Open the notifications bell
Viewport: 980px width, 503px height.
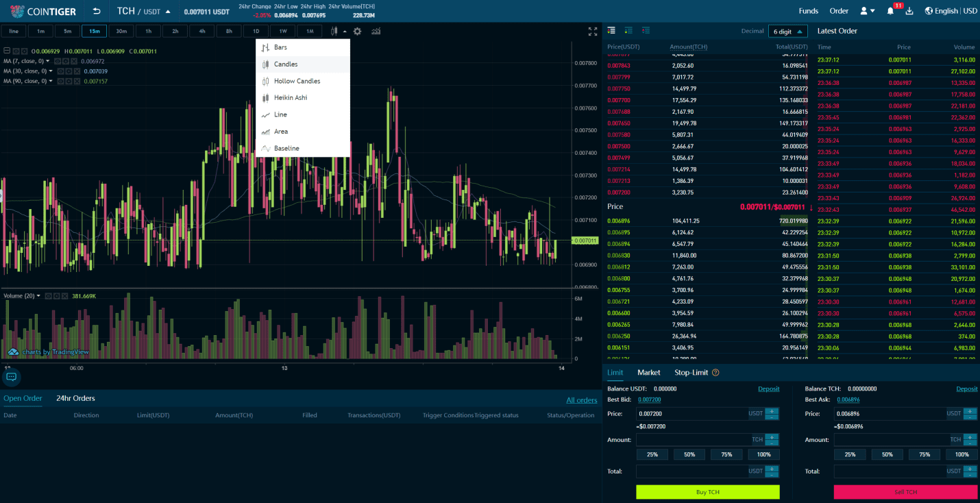pyautogui.click(x=890, y=11)
